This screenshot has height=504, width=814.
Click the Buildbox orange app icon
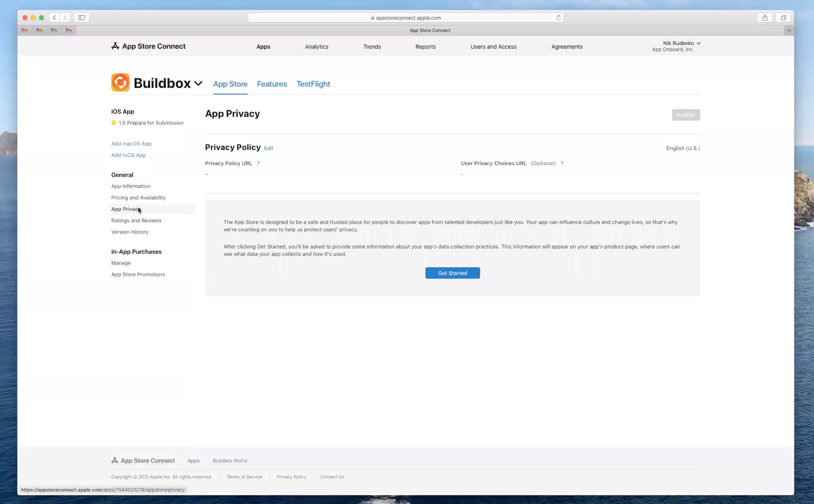point(120,82)
